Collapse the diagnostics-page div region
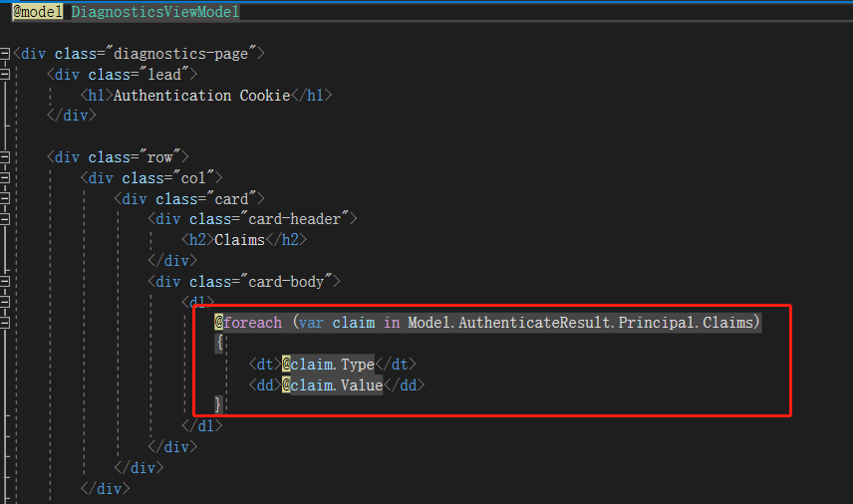 click(5, 53)
